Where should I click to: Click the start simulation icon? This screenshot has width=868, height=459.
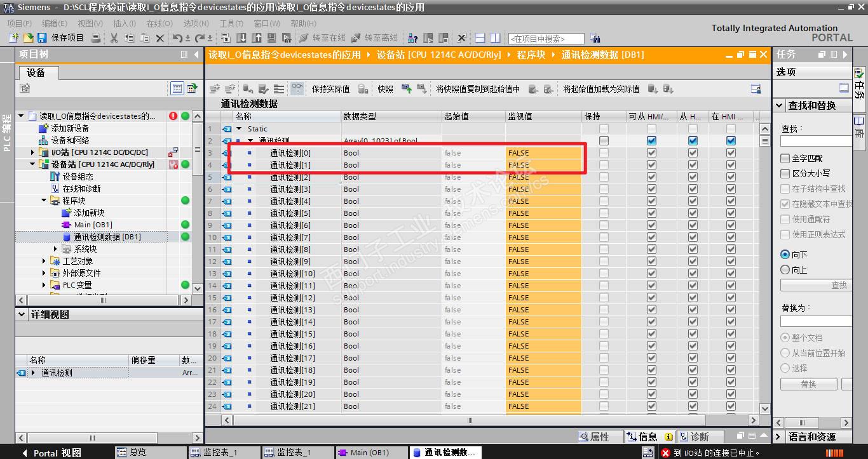point(271,38)
